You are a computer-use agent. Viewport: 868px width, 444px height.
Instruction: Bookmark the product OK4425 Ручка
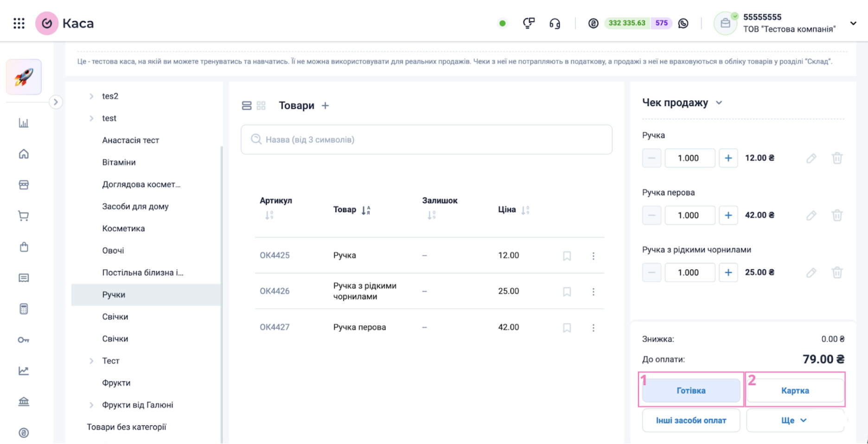pos(567,256)
